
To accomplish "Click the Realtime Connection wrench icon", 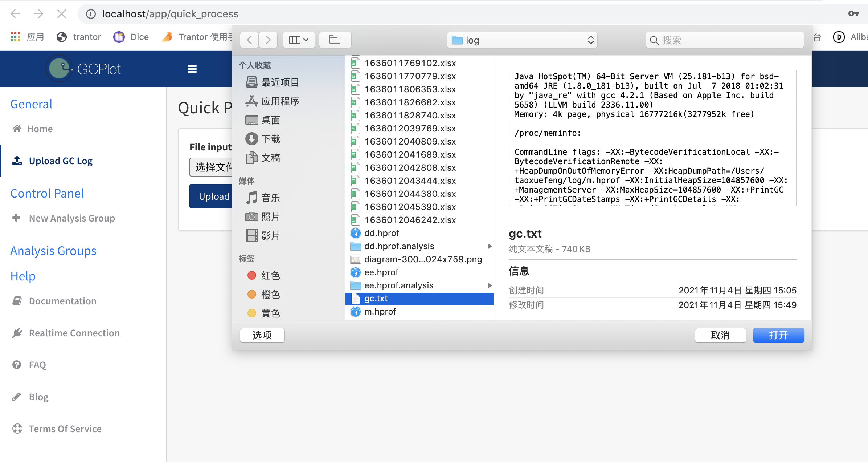I will [x=17, y=332].
